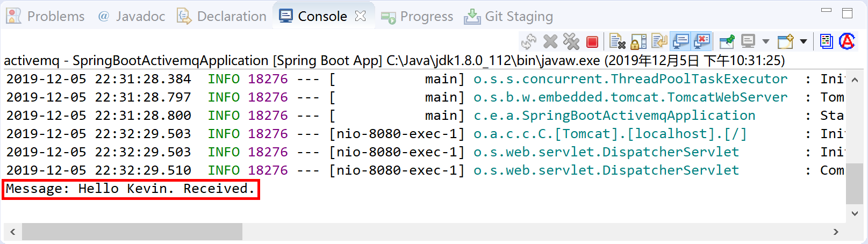868x244 pixels.
Task: Expand the Open Console dropdown arrow
Action: [x=804, y=41]
